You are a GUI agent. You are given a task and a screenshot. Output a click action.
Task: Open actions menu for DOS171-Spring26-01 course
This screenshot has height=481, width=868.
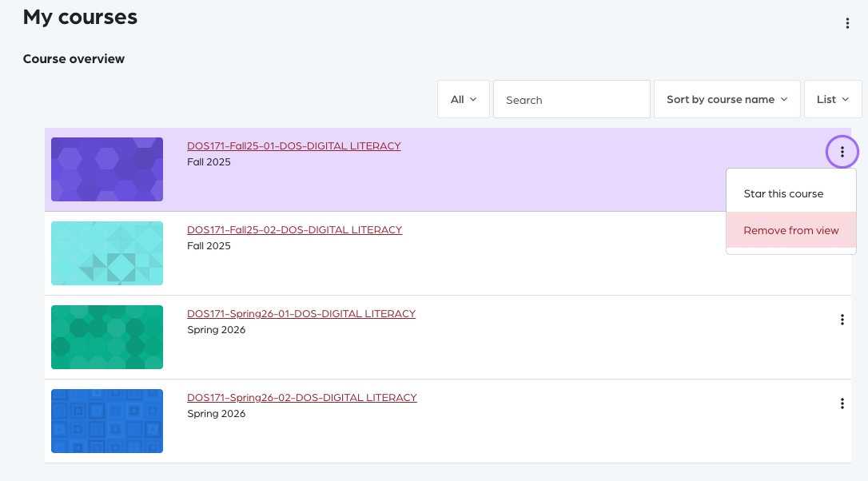842,320
